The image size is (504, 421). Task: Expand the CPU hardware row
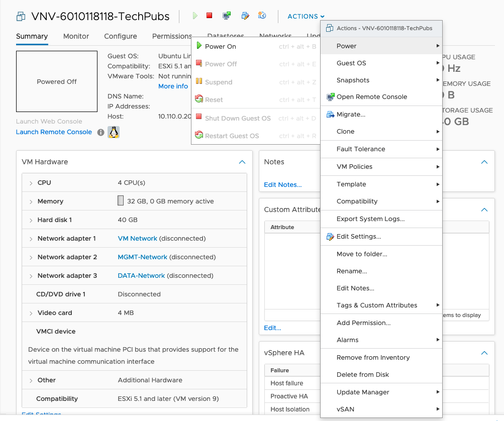click(x=31, y=183)
